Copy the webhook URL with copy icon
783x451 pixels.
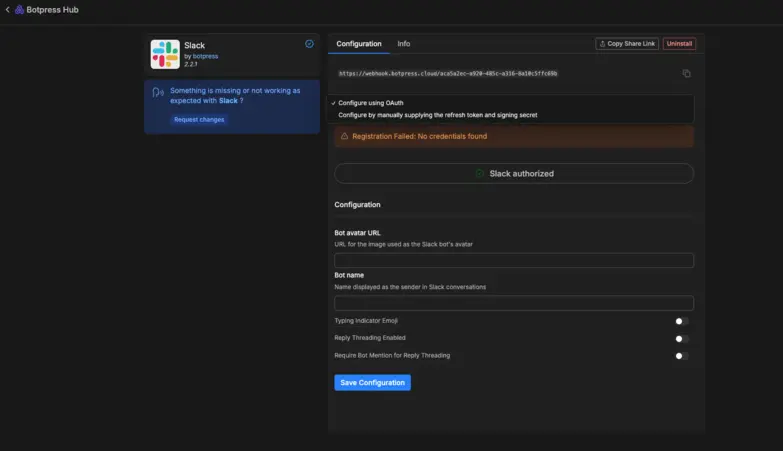click(x=686, y=73)
